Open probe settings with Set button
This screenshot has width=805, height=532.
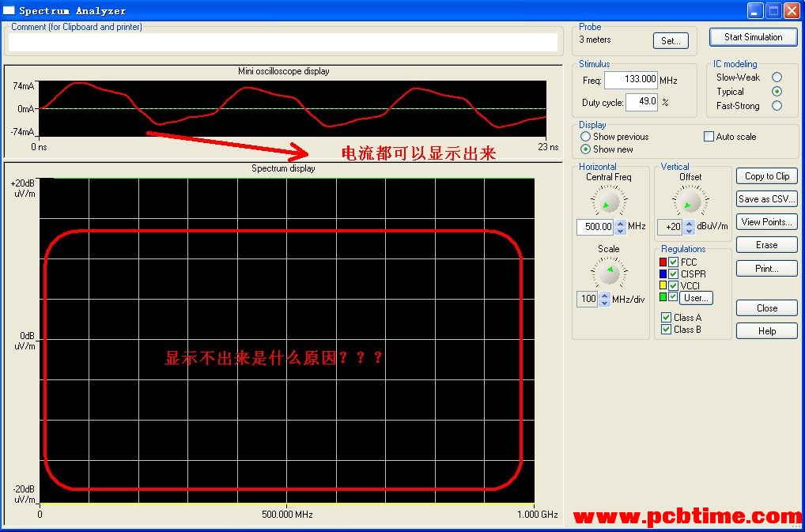click(x=671, y=41)
